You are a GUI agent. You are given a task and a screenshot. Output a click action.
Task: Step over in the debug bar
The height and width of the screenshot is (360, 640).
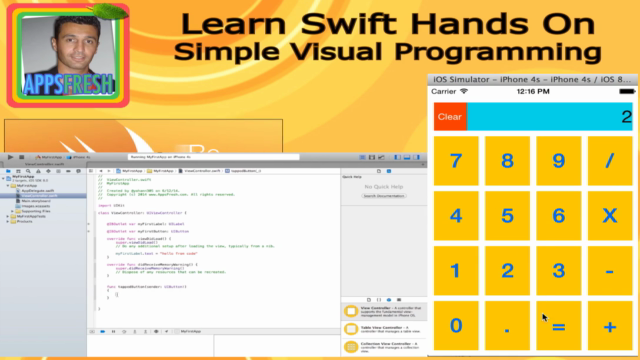[124, 331]
